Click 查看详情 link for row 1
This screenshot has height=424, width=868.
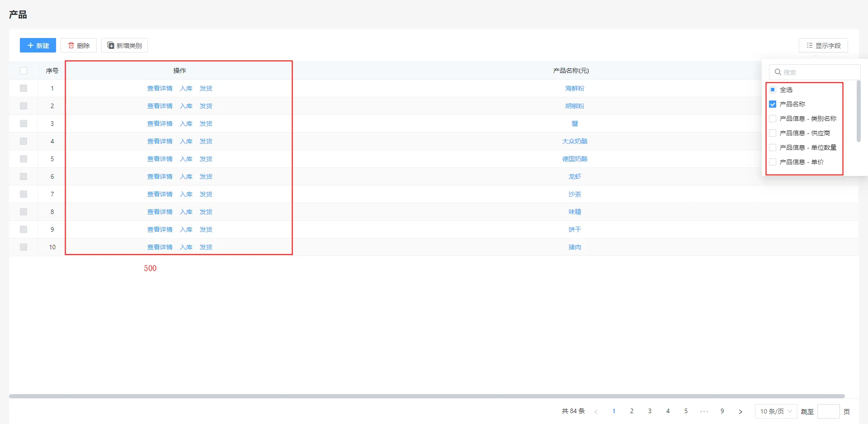click(160, 88)
